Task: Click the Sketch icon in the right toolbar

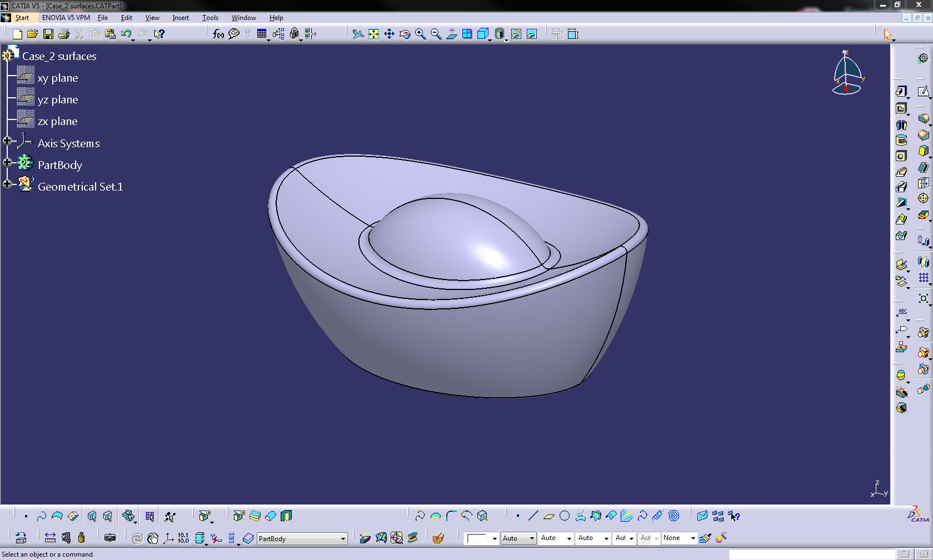Action: [923, 91]
